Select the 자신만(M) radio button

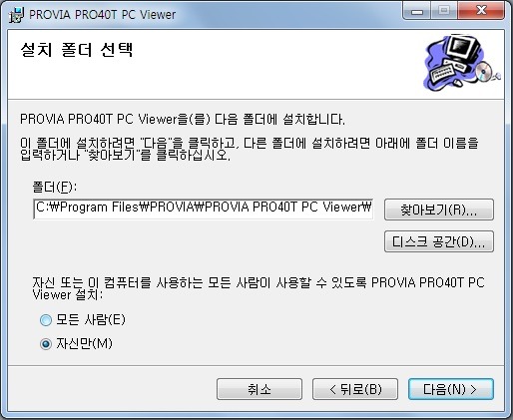click(46, 344)
